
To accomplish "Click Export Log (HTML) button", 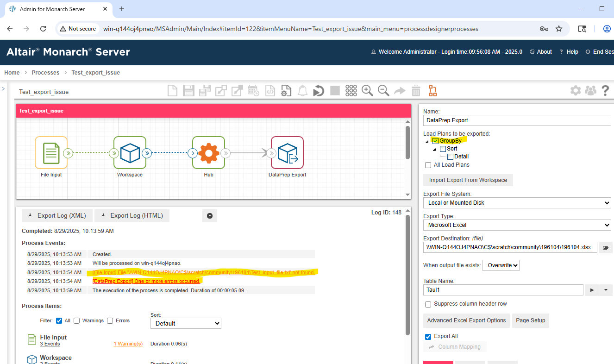I will (x=132, y=216).
